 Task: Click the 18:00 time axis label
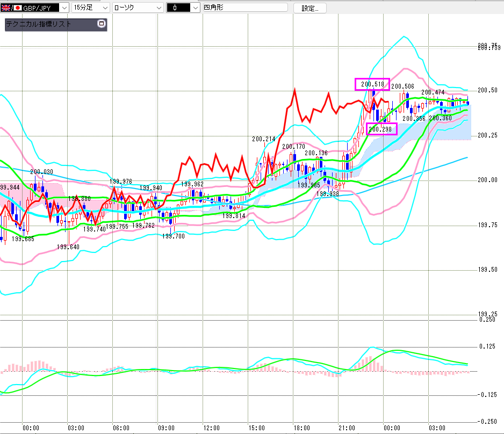point(301,428)
